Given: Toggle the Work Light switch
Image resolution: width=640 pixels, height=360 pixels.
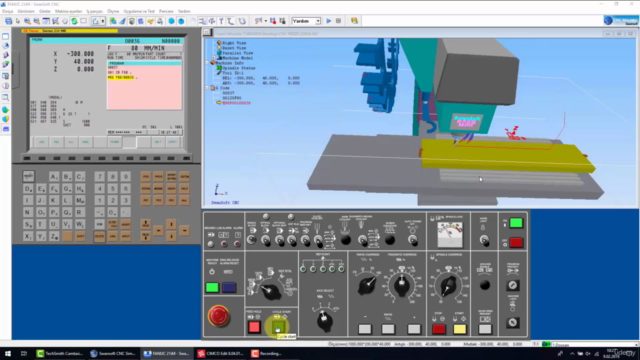Looking at the screenshot, I should [x=484, y=240].
